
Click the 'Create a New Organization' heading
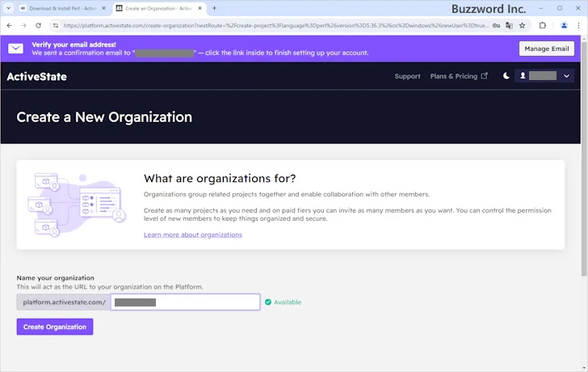[104, 117]
